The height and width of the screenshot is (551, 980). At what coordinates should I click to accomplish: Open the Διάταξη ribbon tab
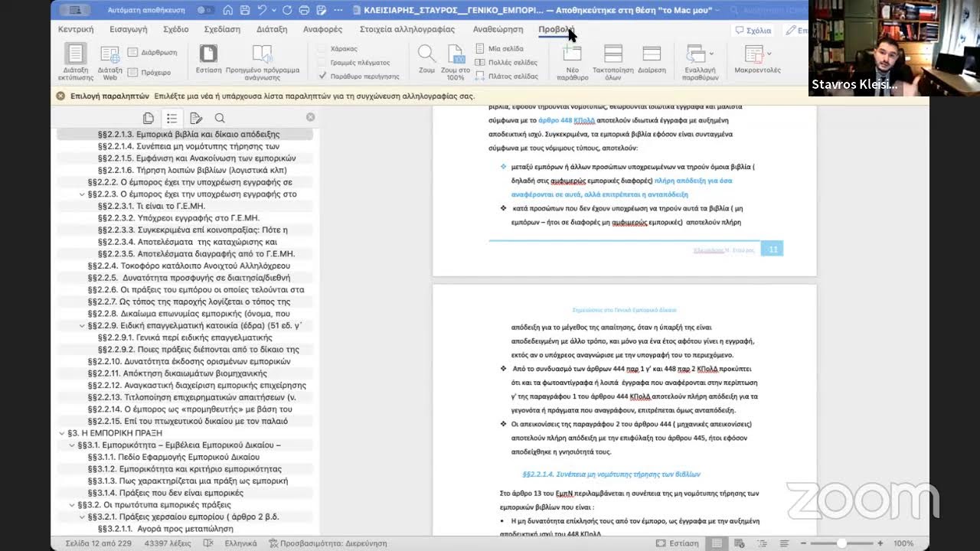272,29
